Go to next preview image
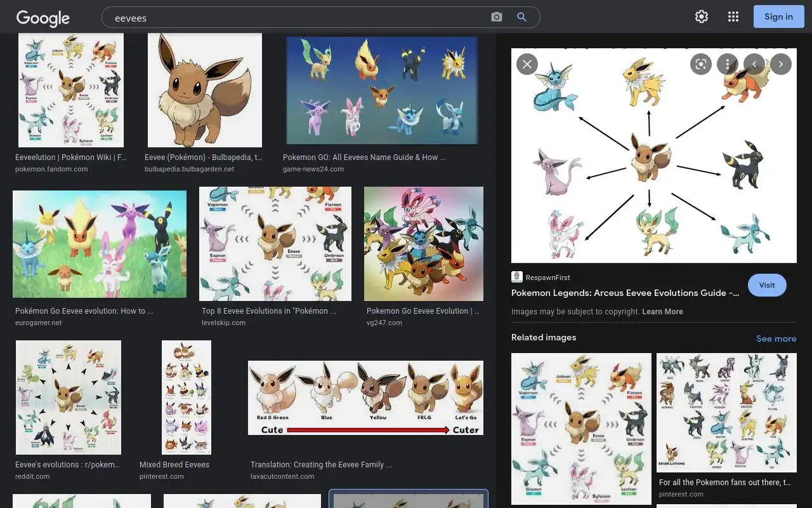Image resolution: width=812 pixels, height=508 pixels. (x=781, y=64)
